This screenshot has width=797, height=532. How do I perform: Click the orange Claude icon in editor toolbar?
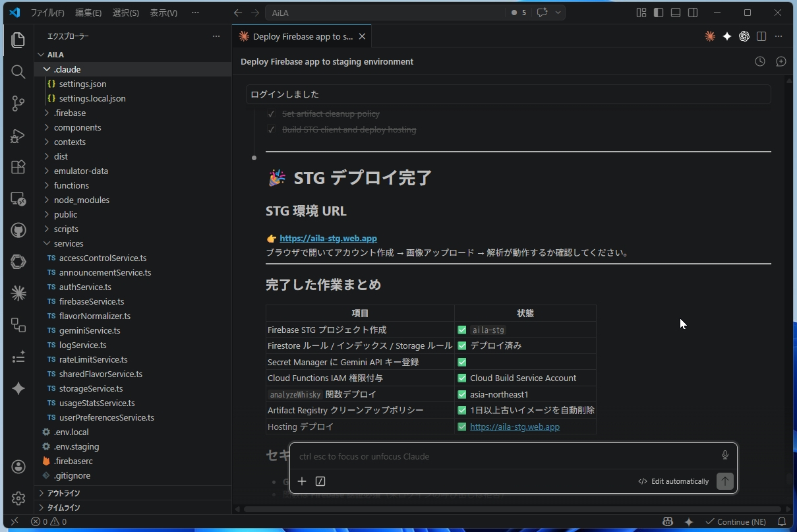[710, 37]
